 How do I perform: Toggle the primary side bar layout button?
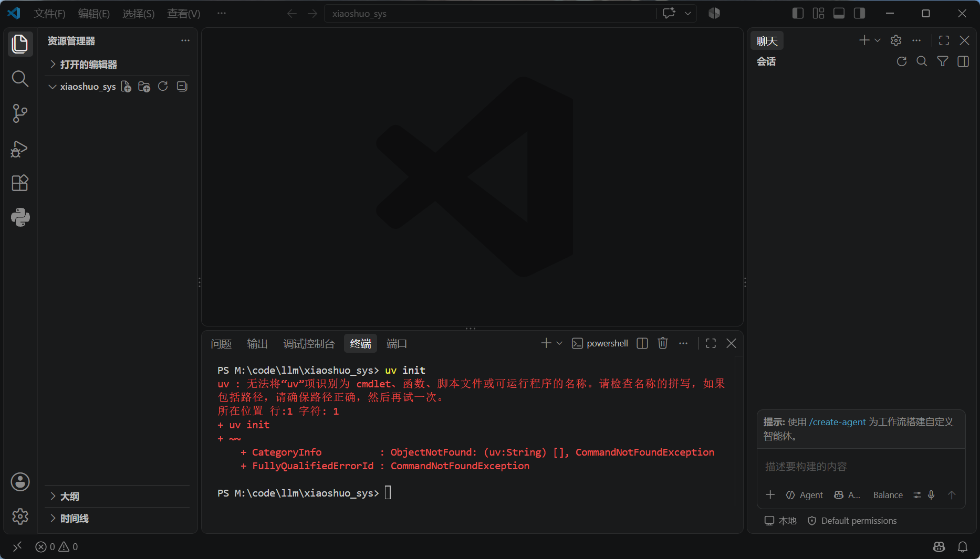point(798,13)
